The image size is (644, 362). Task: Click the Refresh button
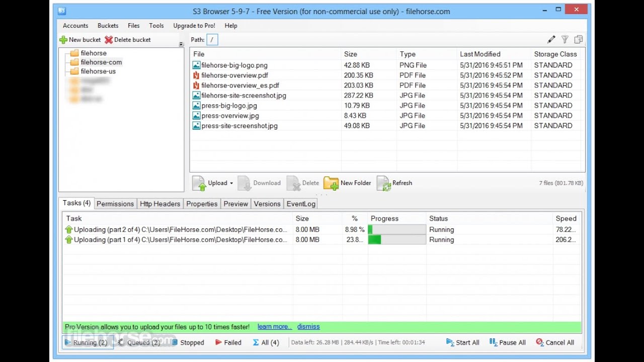tap(394, 183)
